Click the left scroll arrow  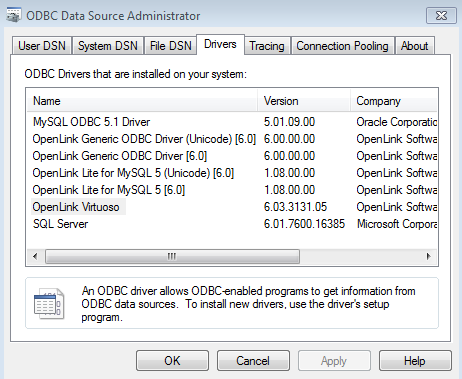tap(35, 256)
